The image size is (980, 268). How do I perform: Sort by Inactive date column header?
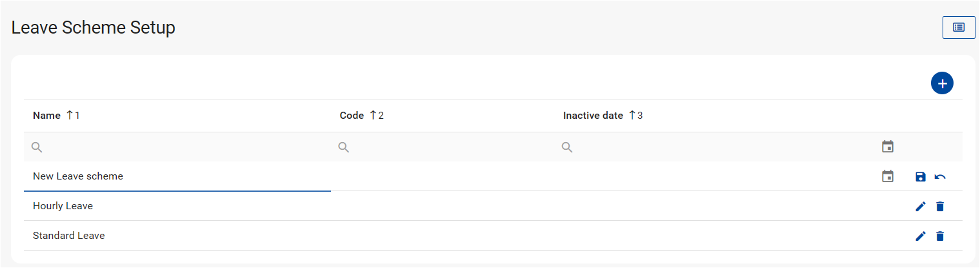tap(593, 116)
